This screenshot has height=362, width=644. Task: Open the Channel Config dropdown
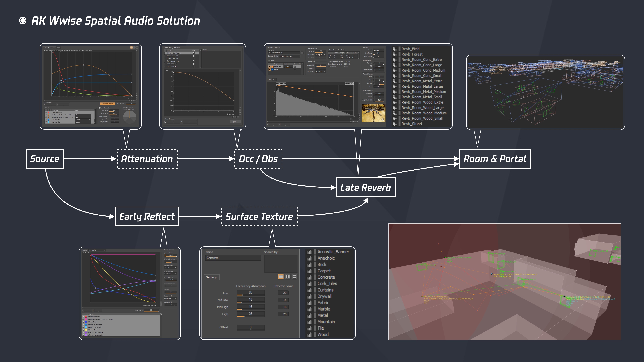(290, 56)
